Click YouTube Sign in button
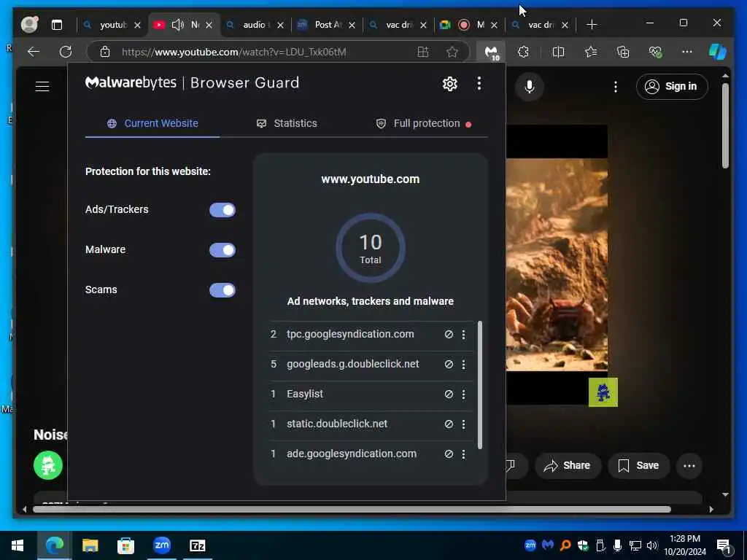Viewport: 747px width, 560px height. [x=672, y=87]
